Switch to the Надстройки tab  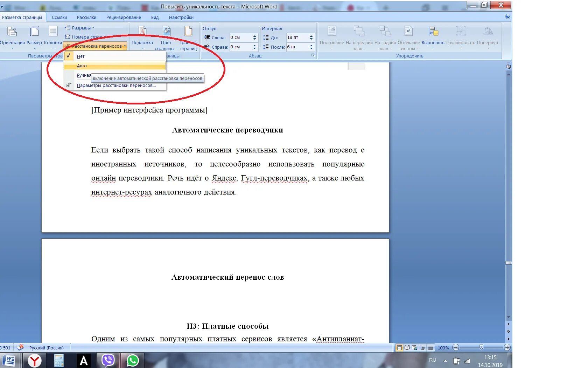point(181,17)
